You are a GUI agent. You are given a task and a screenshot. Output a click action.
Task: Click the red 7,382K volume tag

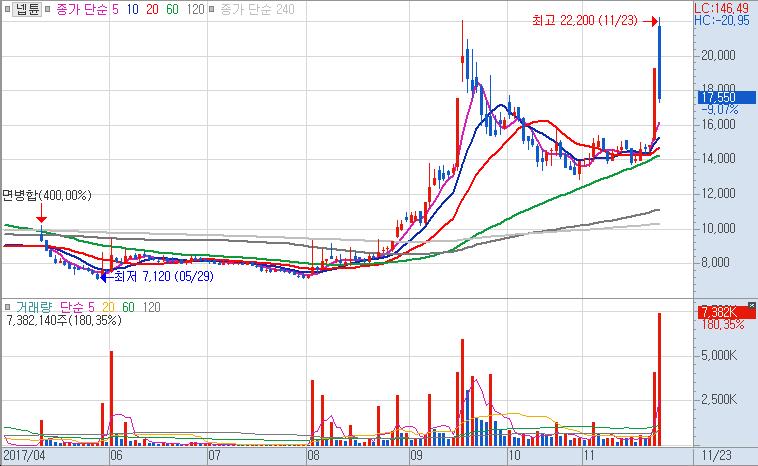click(x=727, y=313)
